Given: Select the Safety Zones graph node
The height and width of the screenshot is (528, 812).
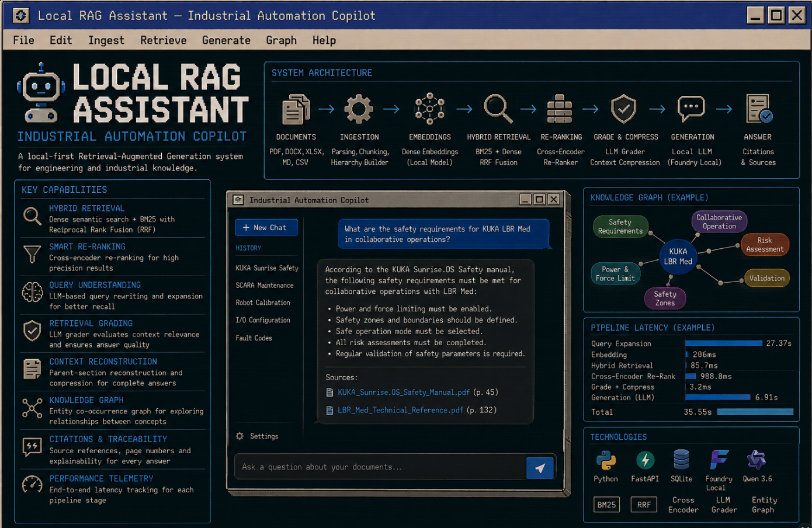Looking at the screenshot, I should click(665, 298).
